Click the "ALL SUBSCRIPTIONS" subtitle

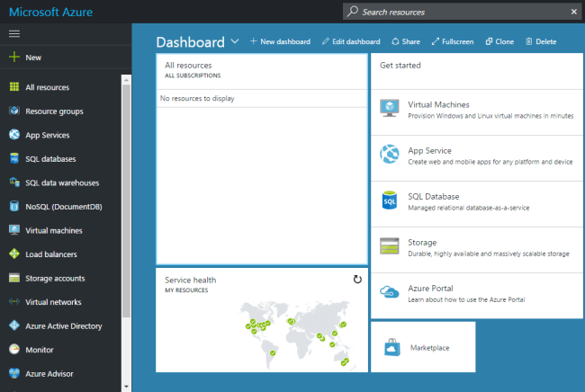point(193,76)
